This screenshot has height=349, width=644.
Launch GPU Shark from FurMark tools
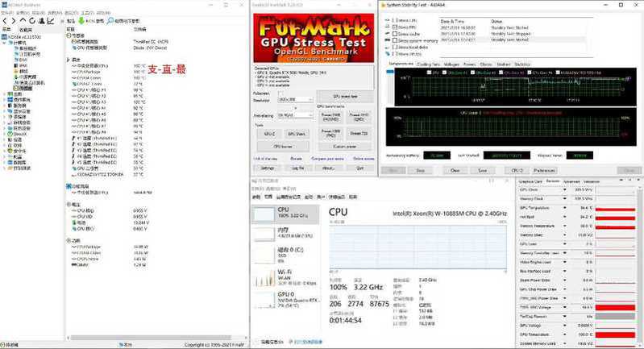click(x=297, y=134)
